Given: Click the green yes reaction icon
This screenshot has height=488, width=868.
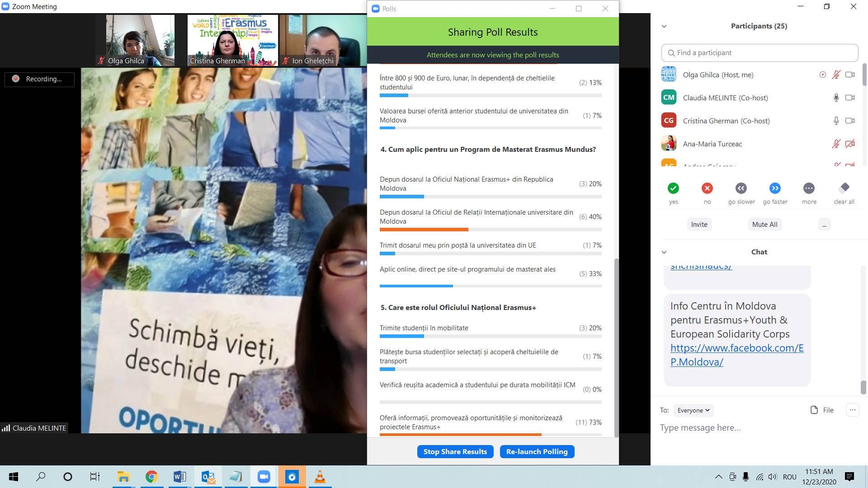Looking at the screenshot, I should [x=673, y=188].
